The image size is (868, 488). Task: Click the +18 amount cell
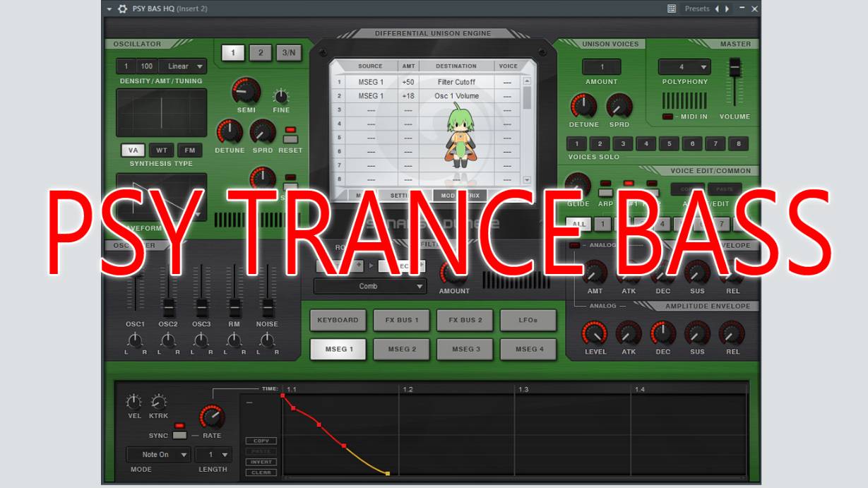click(408, 96)
